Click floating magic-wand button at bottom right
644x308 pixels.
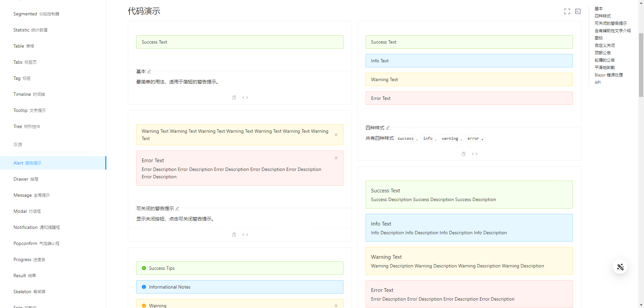tap(620, 267)
